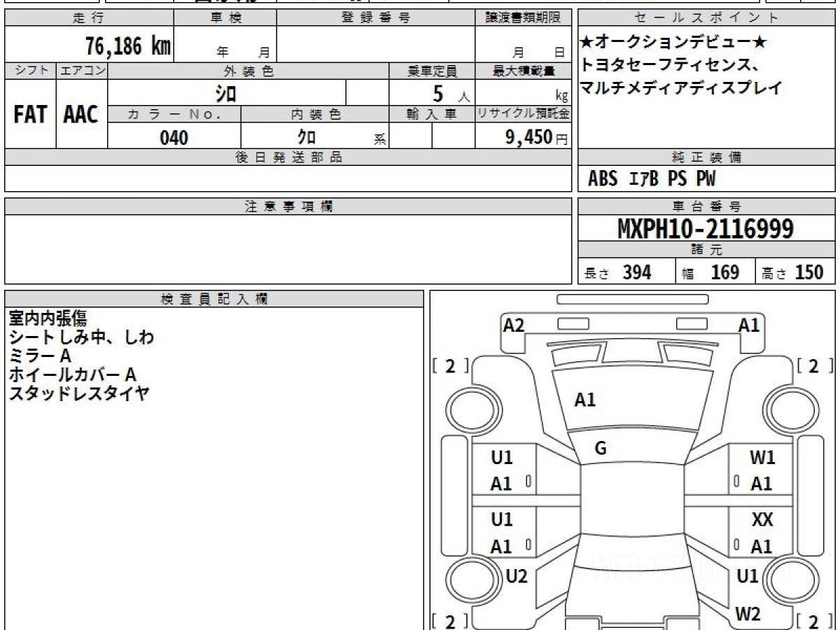Viewport: 840px width, 630px height.
Task: Click the seating capacity value 5 人
Action: 450,93
